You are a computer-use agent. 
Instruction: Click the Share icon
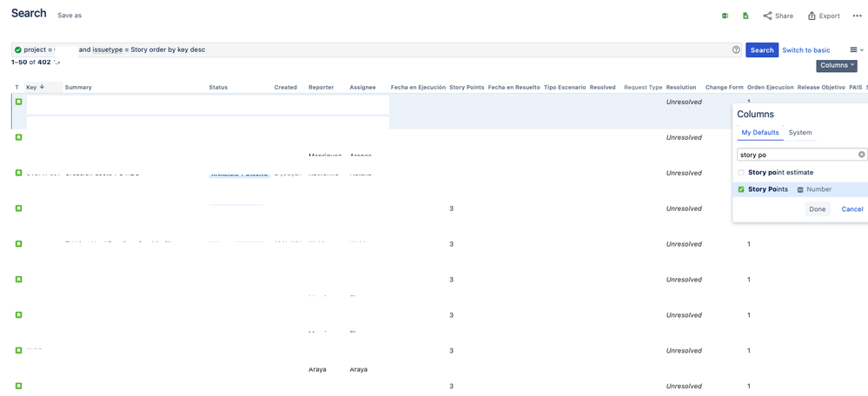point(767,16)
